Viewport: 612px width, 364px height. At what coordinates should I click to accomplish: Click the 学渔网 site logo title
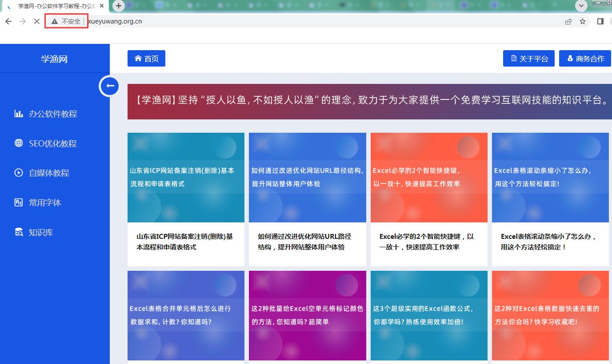pos(54,59)
